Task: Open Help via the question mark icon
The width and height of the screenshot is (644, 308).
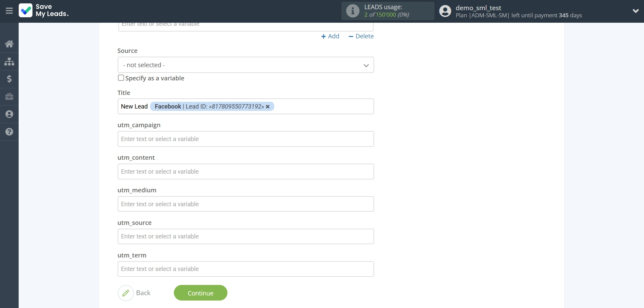Action: 9,132
